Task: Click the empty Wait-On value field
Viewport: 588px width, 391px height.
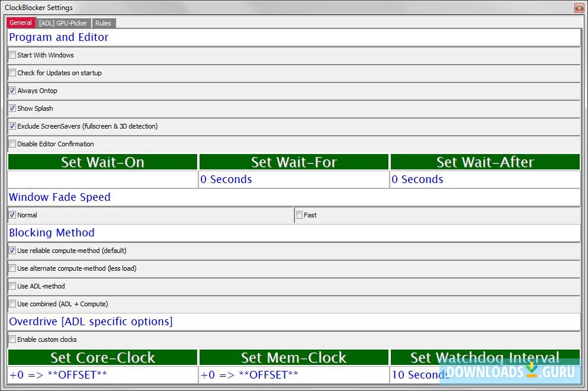Action: 103,180
